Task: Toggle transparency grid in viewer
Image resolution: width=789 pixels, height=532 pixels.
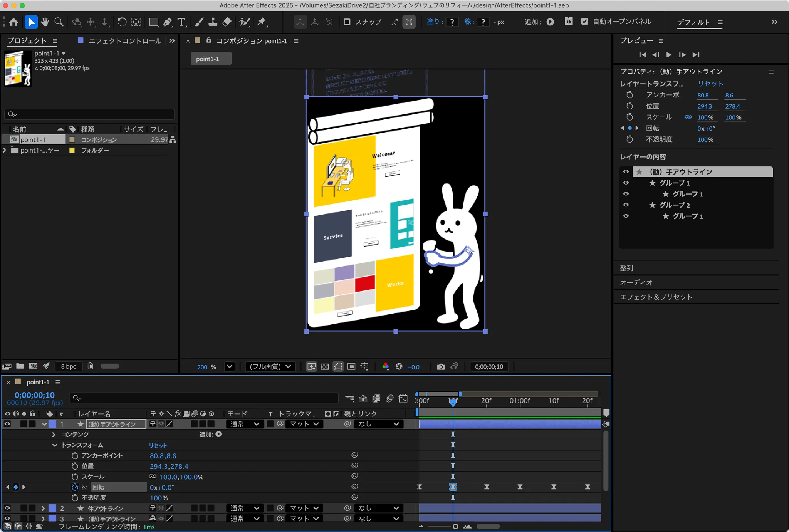Action: pyautogui.click(x=325, y=367)
